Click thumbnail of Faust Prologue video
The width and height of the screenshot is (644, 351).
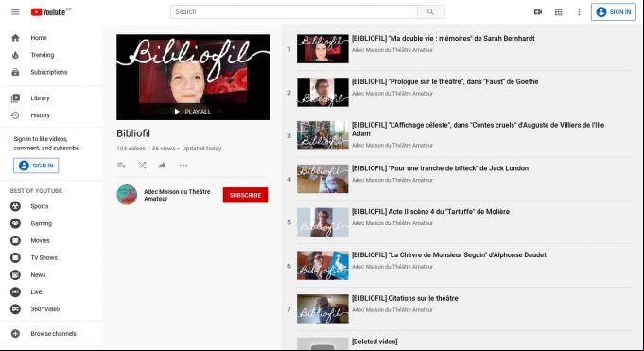(322, 92)
